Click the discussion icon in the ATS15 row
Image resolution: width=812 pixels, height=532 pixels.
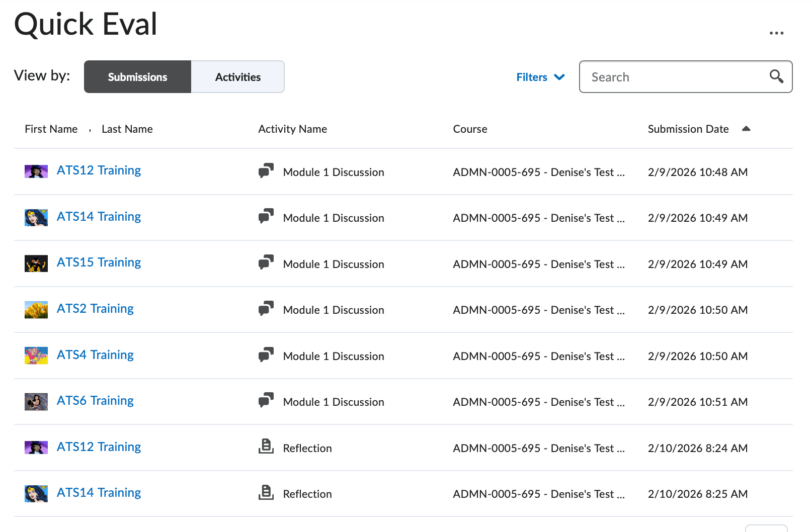[x=266, y=262]
